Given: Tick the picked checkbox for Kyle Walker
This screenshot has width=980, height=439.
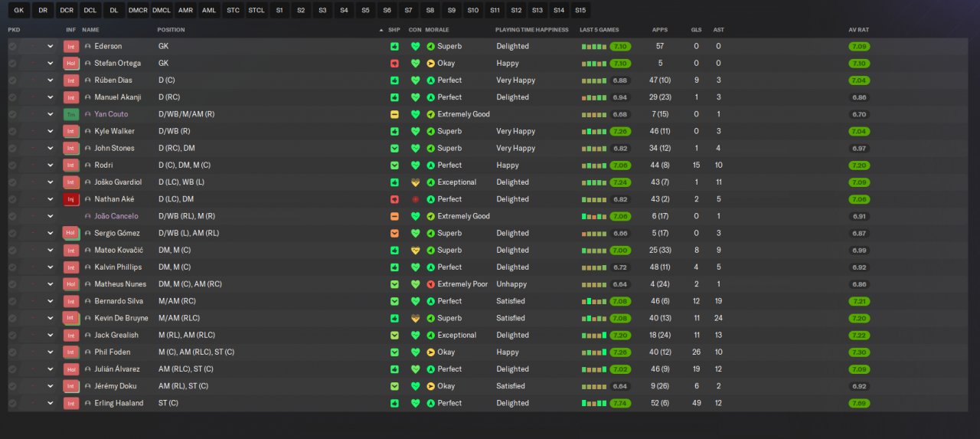Looking at the screenshot, I should 12,131.
